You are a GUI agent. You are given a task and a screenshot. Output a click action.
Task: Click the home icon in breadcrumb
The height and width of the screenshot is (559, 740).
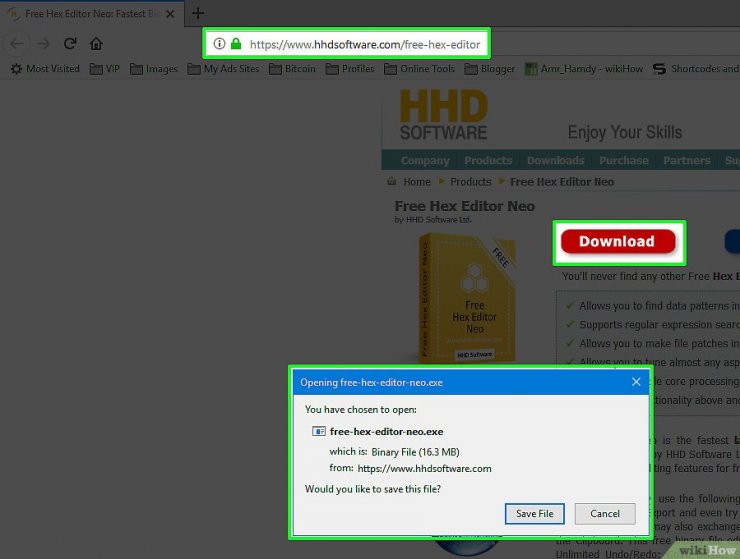[x=392, y=181]
